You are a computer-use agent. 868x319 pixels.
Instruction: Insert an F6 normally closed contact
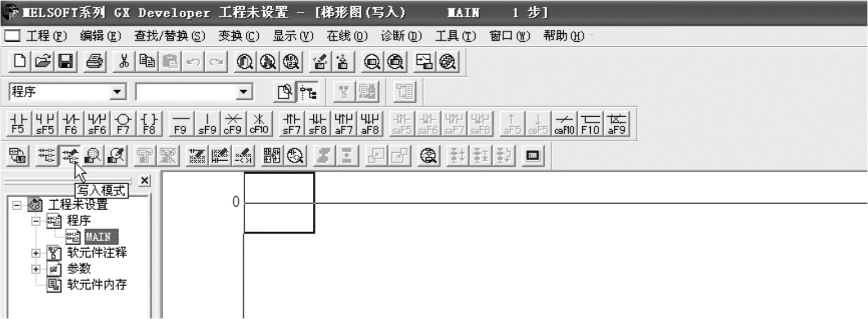click(70, 123)
